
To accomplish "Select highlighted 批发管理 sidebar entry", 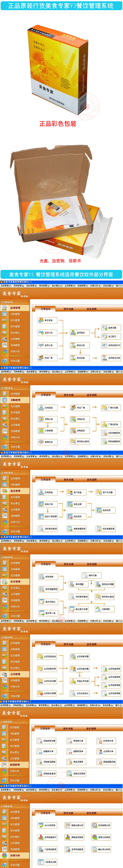I will click(15, 491).
